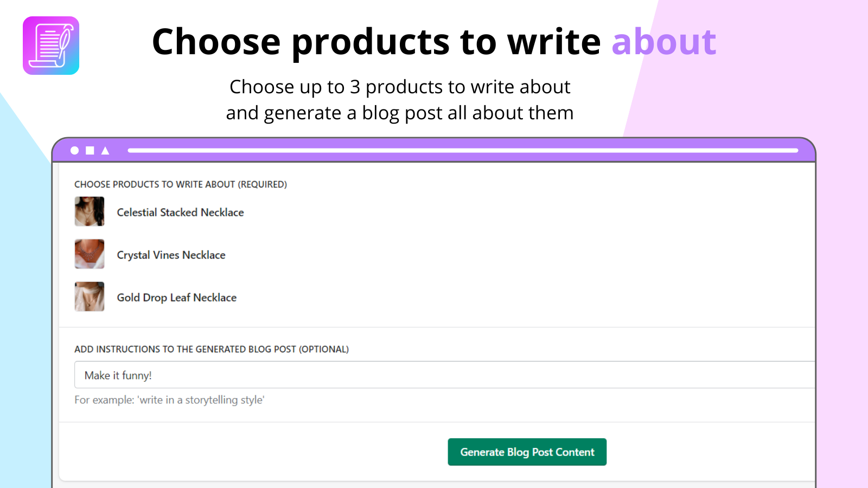The image size is (868, 488).
Task: Select the Gold Drop Leaf Necklace product
Action: [x=177, y=297]
